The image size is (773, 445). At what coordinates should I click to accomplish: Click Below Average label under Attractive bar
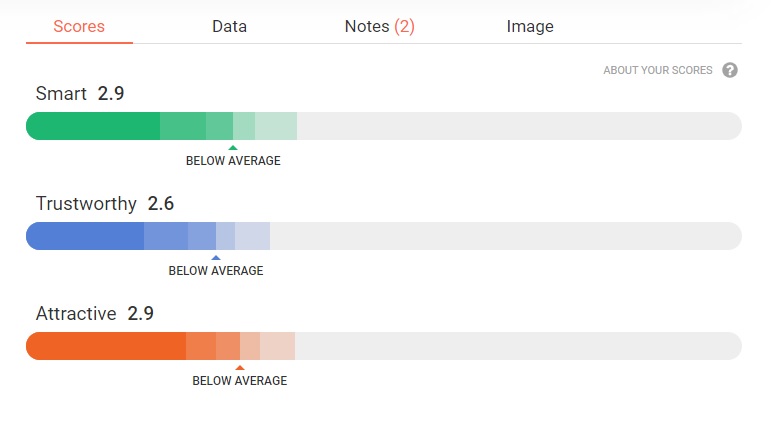point(239,381)
